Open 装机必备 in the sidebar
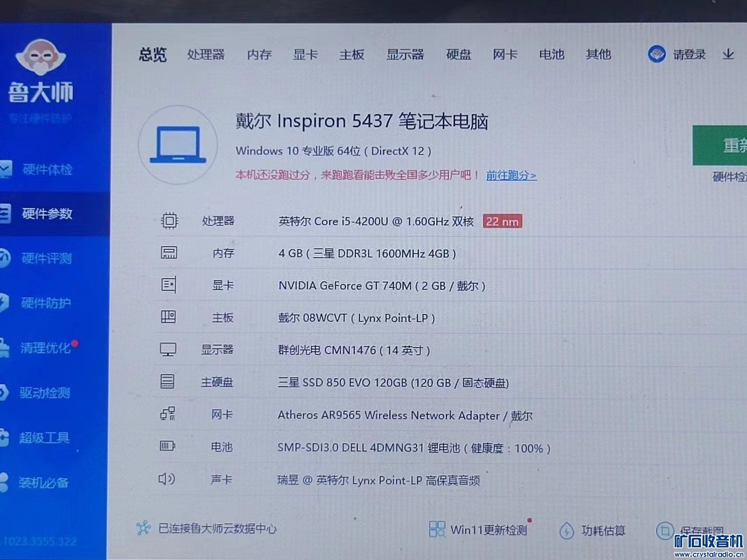Viewport: 747px width, 560px height. tap(43, 483)
